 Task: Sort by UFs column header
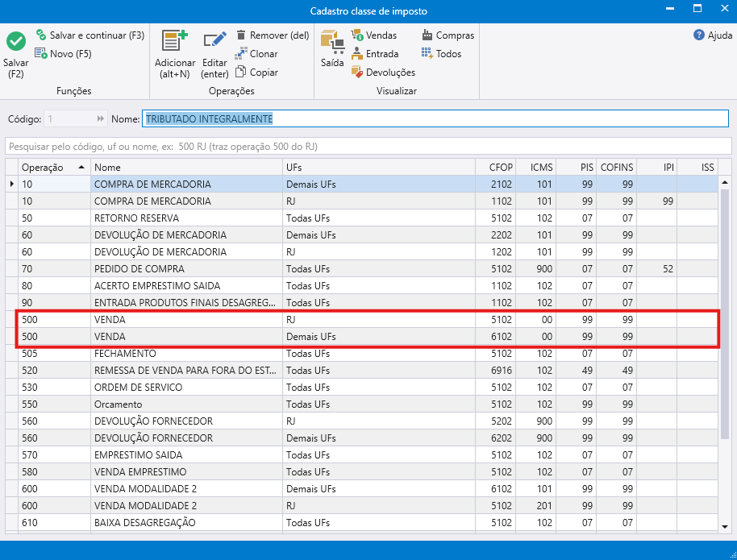pos(379,168)
